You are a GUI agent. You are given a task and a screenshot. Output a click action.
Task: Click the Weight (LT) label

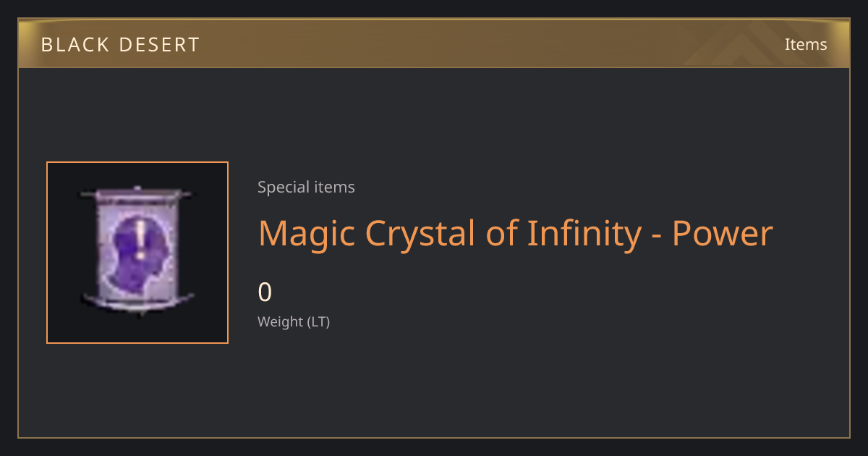pos(294,322)
